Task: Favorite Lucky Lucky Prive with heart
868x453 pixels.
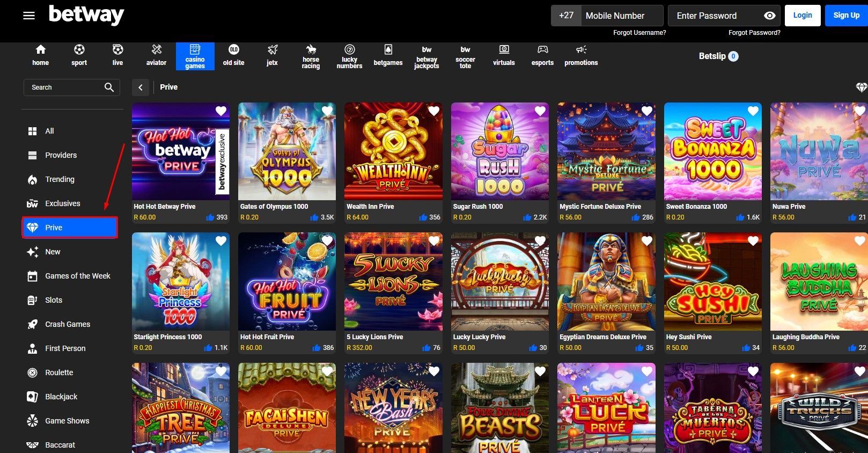Action: click(x=540, y=242)
